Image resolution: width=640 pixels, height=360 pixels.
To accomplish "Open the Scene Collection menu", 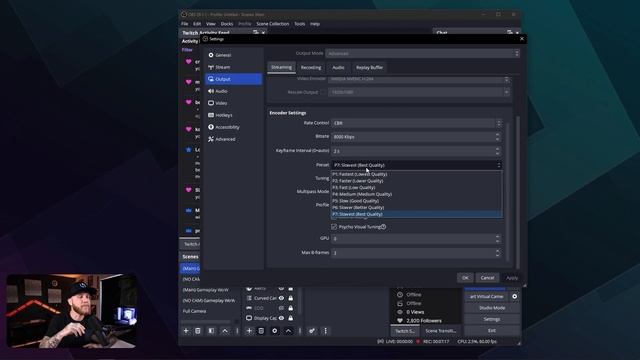I will 272,24.
